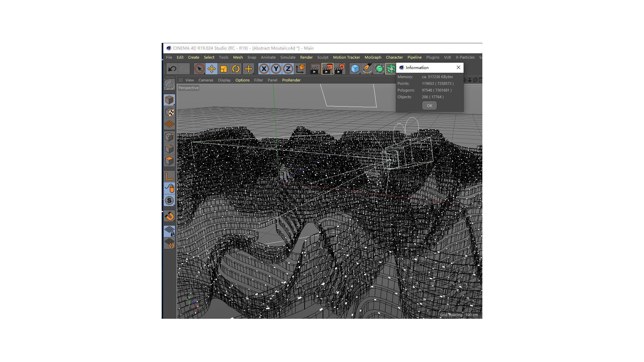Image resolution: width=644 pixels, height=362 pixels.
Task: Click the Undo arrow icon
Action: pyautogui.click(x=172, y=69)
